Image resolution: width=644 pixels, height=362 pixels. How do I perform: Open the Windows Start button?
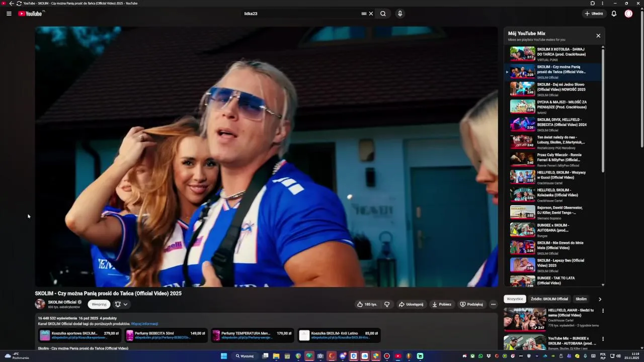click(x=224, y=356)
